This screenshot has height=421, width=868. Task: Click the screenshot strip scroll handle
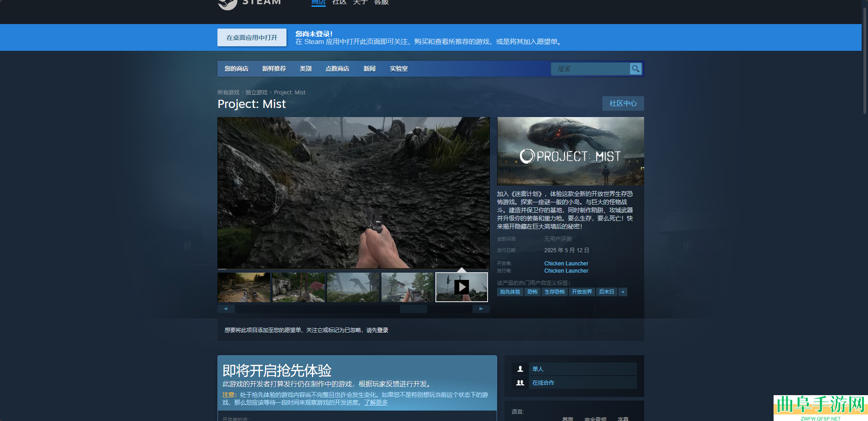point(413,309)
